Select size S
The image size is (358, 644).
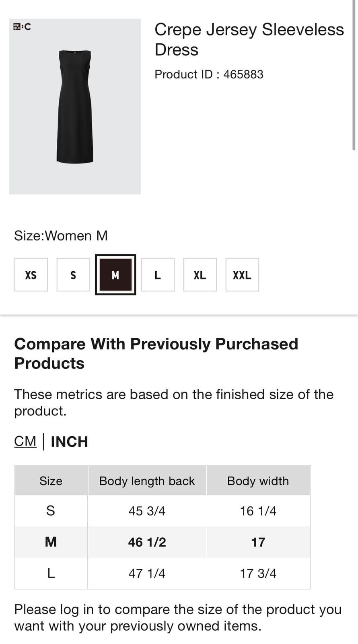pyautogui.click(x=73, y=275)
